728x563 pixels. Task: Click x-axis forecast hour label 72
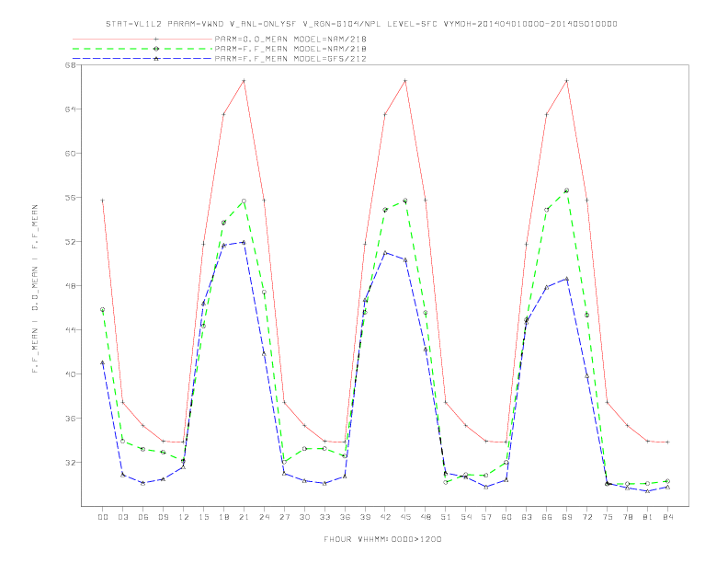(x=586, y=517)
